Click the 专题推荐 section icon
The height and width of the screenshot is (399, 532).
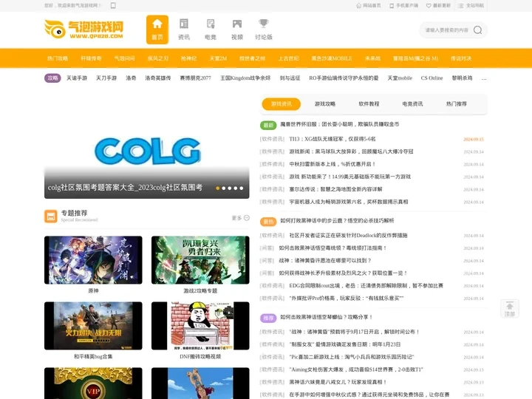(51, 216)
